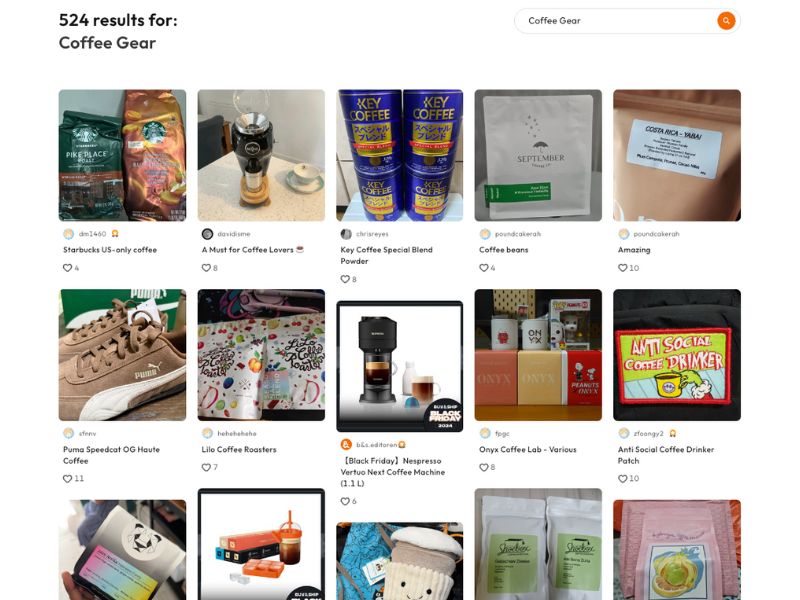
Task: Focus the Coffee Gear search field
Action: coord(617,21)
